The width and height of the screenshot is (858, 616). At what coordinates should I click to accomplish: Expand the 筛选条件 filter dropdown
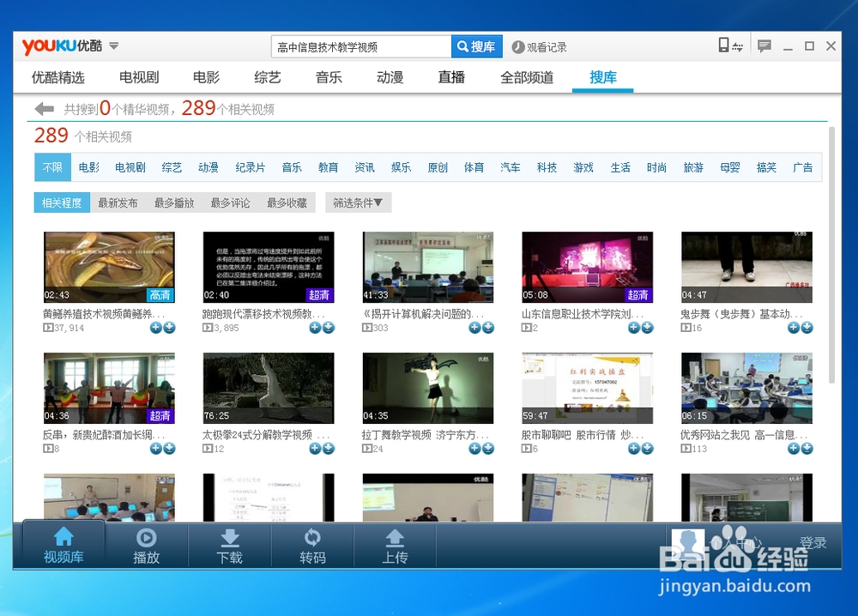point(358,203)
